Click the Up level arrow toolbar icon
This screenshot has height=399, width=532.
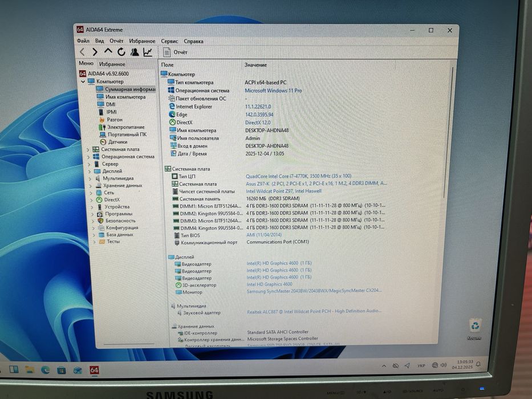point(108,51)
